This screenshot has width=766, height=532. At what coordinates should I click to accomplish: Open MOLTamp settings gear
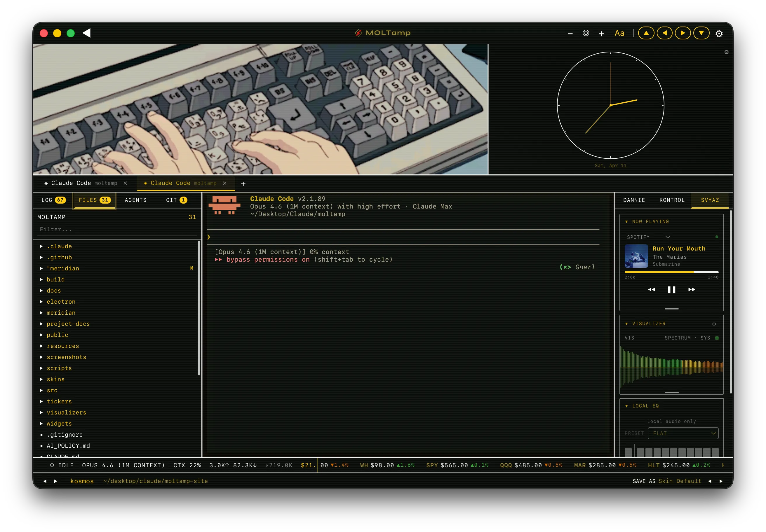pos(719,33)
